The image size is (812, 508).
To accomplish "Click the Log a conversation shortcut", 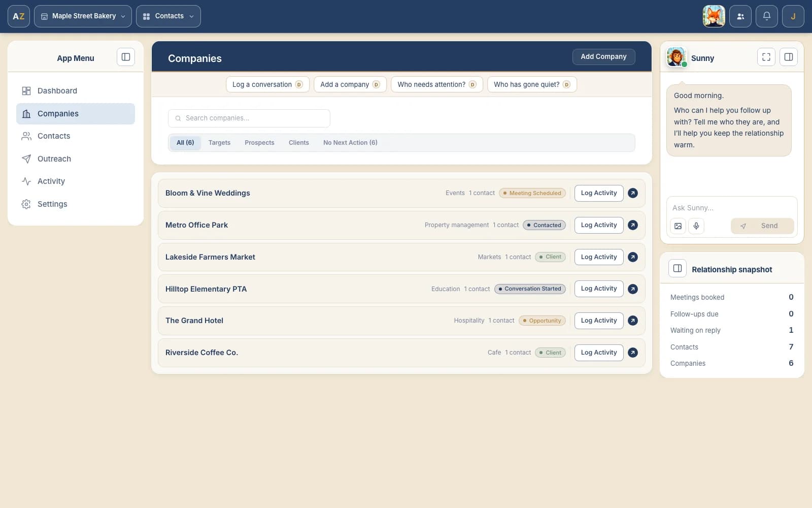I will [267, 84].
